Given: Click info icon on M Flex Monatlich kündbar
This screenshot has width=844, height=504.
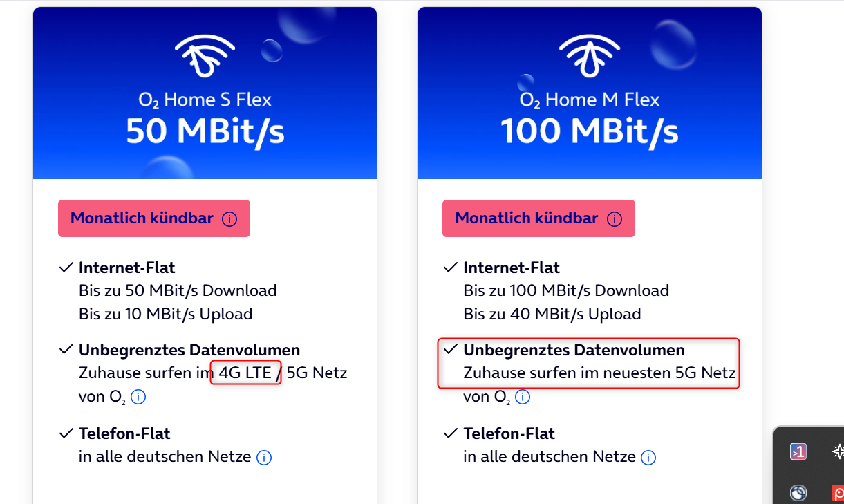Looking at the screenshot, I should coord(614,219).
